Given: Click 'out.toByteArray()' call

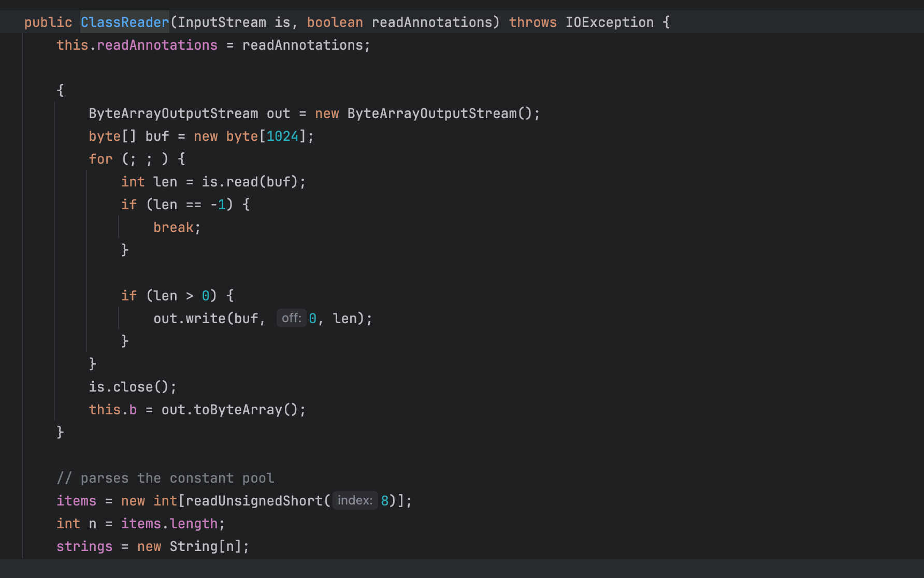Looking at the screenshot, I should [x=230, y=410].
